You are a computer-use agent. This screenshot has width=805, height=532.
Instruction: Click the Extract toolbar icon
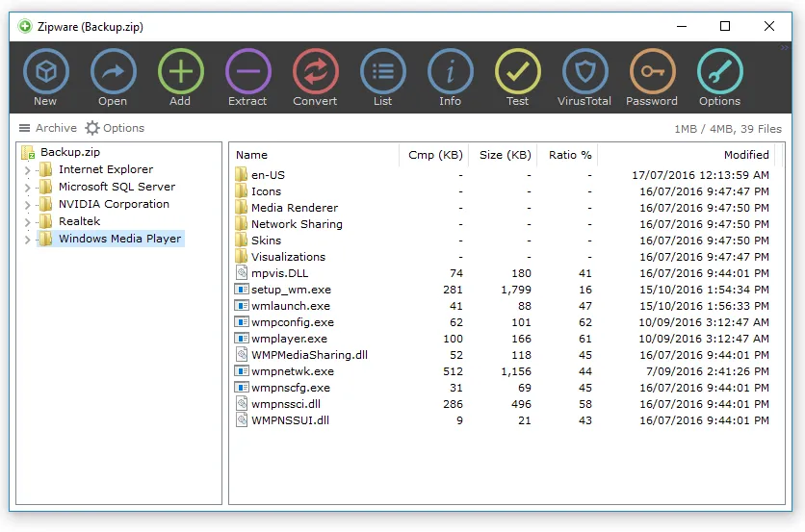coord(247,72)
